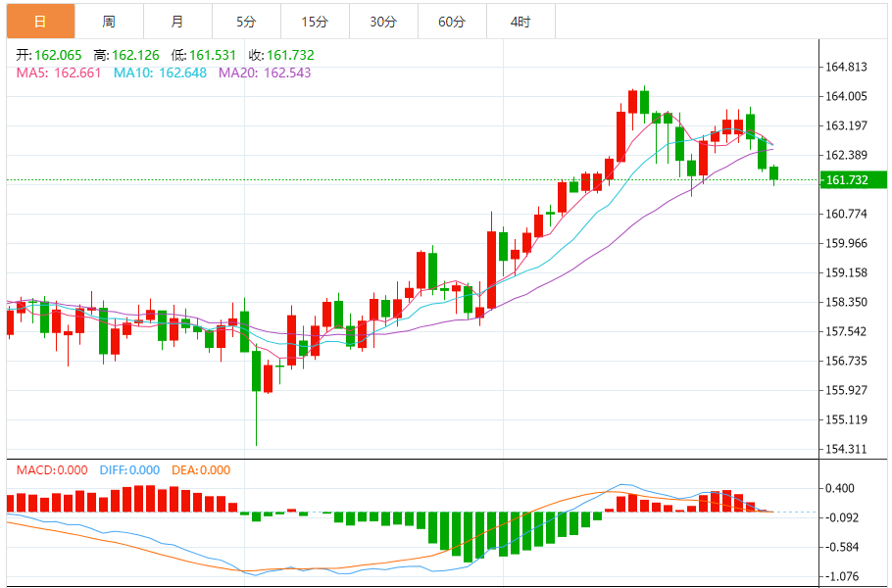892x588 pixels.
Task: Click the MA10: 162.648 indicator label
Action: pos(160,73)
